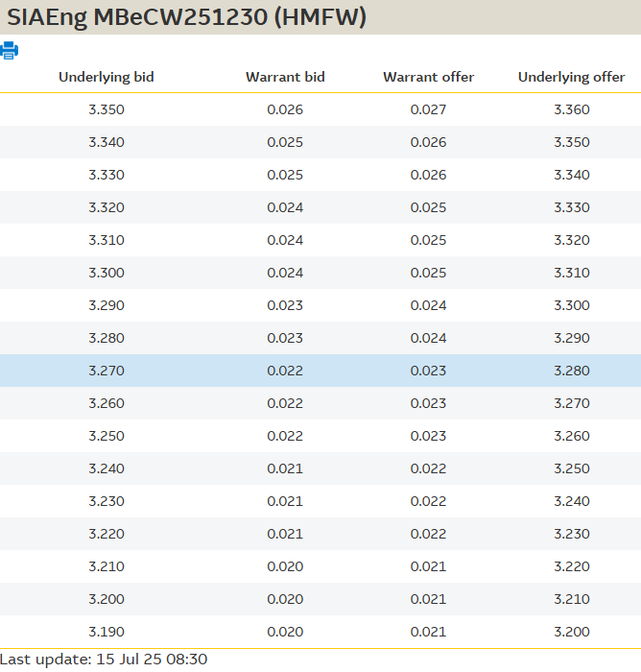Click underlying bid value 3.340
This screenshot has width=641, height=672.
point(107,142)
